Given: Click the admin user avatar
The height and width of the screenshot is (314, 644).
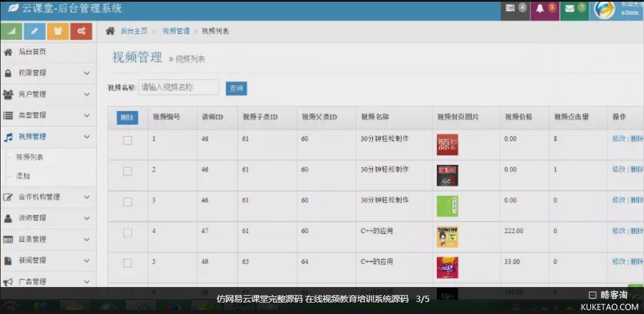Looking at the screenshot, I should point(604,10).
